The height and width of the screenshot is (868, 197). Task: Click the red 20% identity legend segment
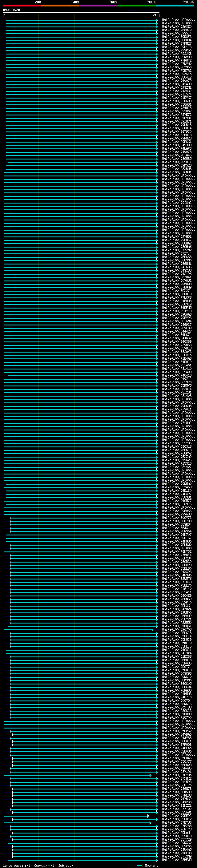pos(22,6)
